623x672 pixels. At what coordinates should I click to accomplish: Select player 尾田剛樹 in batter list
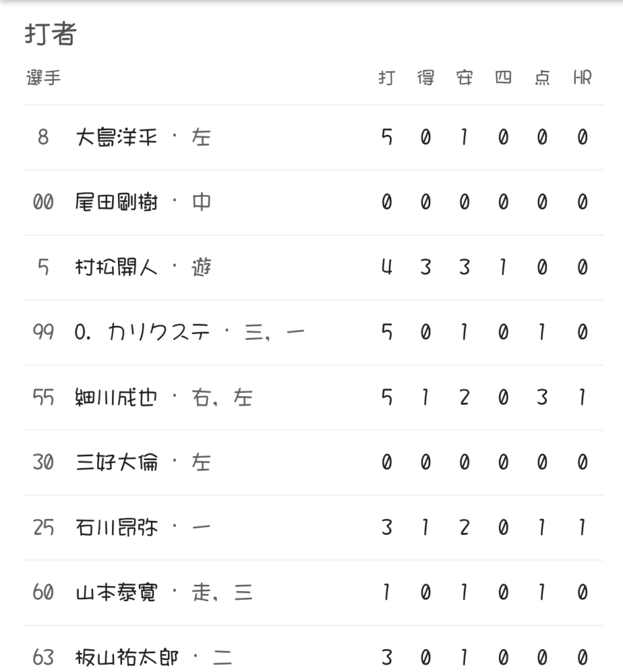tap(117, 203)
